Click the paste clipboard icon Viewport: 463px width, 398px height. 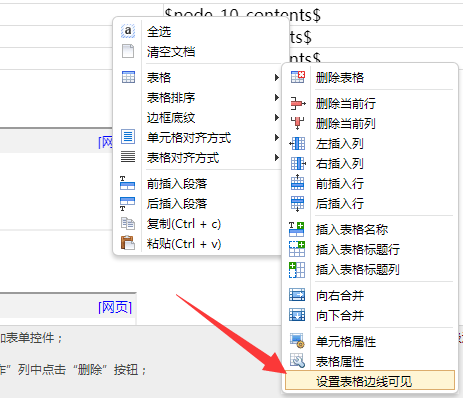[128, 243]
